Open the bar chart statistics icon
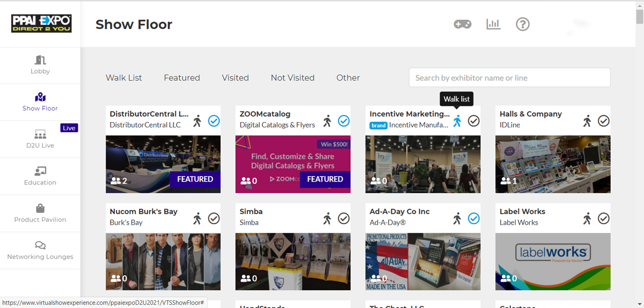Image resolution: width=644 pixels, height=308 pixels. [x=493, y=24]
